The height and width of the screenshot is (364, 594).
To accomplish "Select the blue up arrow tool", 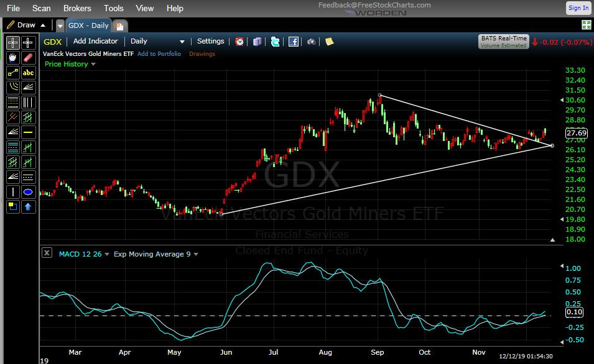I will click(28, 207).
